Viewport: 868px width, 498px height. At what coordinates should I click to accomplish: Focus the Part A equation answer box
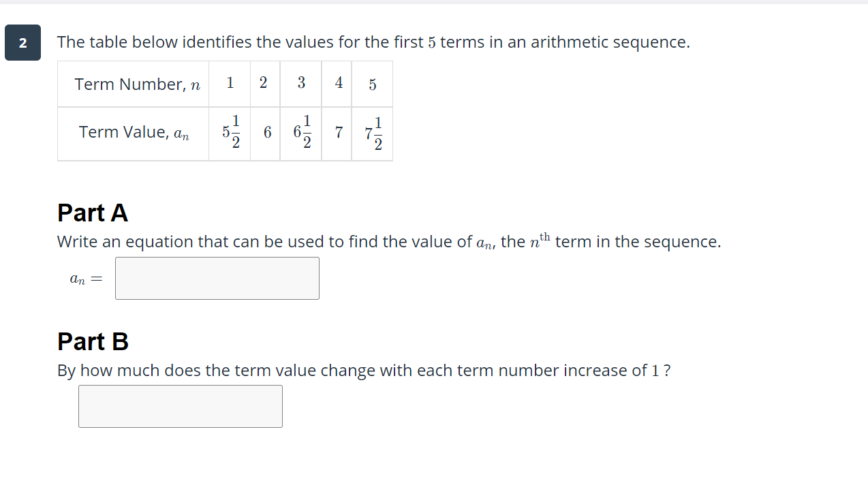tap(217, 278)
